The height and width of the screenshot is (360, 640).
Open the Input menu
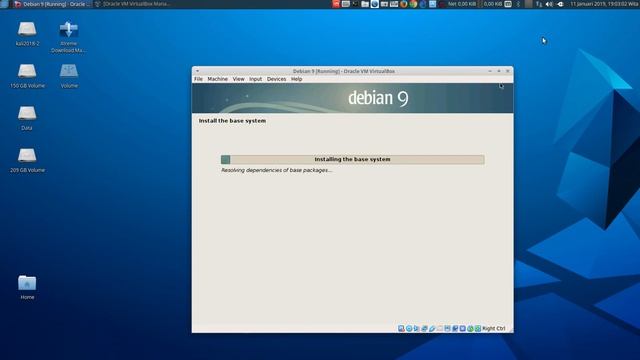pos(256,79)
